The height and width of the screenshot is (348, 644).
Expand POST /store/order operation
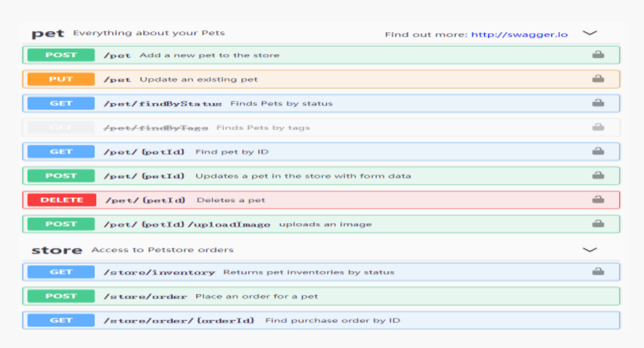(x=145, y=296)
